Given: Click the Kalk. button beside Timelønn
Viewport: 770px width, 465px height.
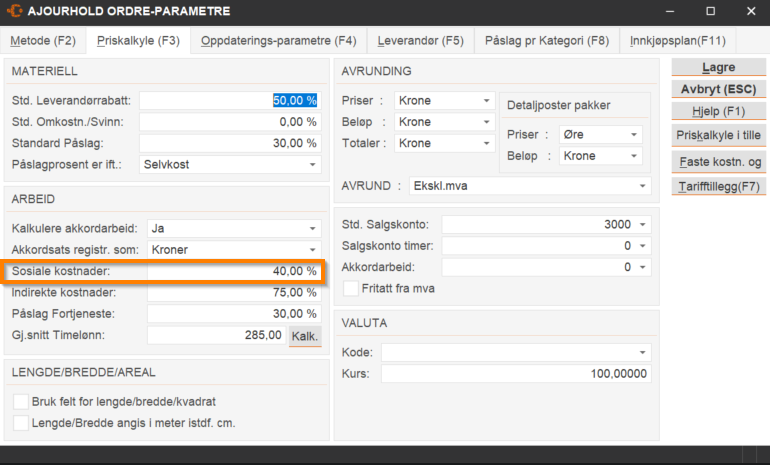Looking at the screenshot, I should coord(304,336).
